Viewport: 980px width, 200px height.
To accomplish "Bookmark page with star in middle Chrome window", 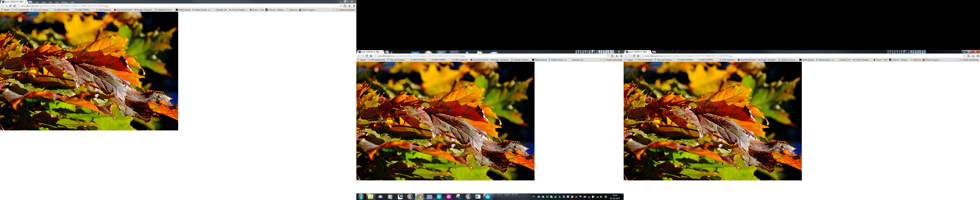I will point(608,56).
